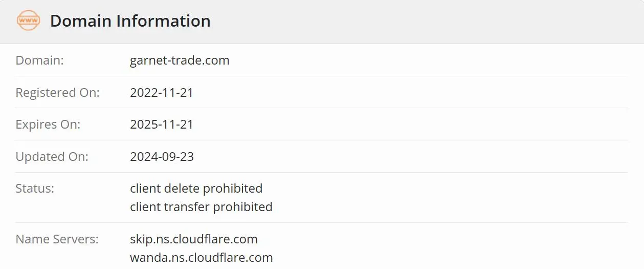Click the Expires On label
Screen dimensions: 644x269
48,125
